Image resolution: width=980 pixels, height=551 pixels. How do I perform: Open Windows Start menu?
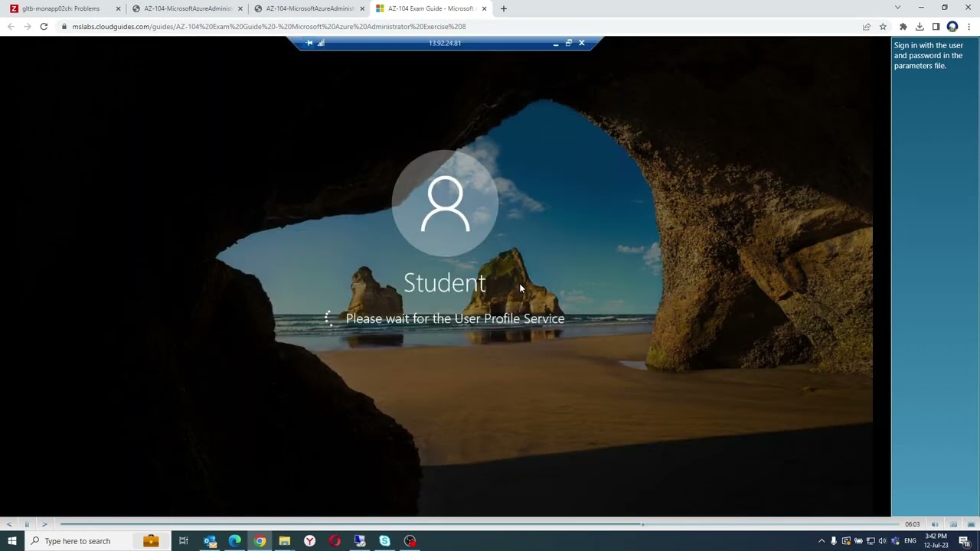coord(11,541)
